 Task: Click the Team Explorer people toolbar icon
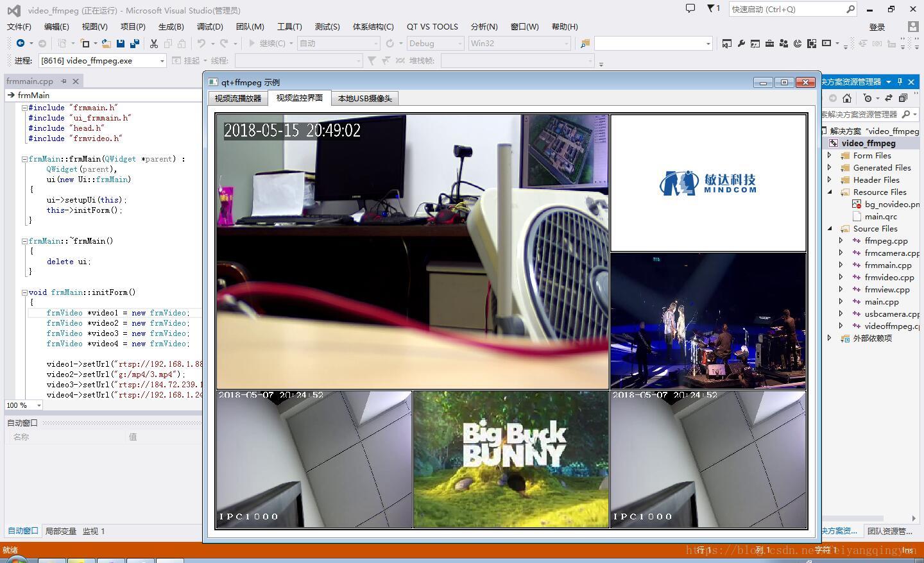783,44
